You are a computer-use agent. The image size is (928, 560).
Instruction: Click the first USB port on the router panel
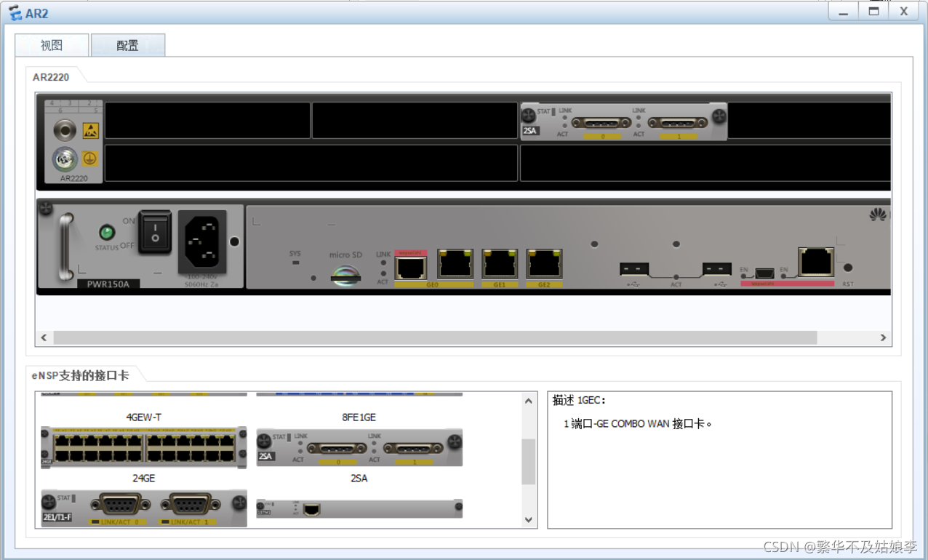[633, 269]
